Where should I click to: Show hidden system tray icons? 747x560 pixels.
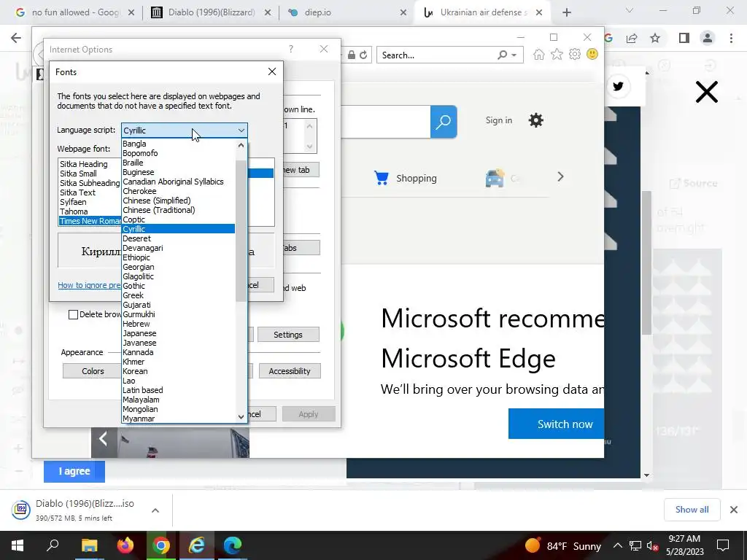coord(617,545)
